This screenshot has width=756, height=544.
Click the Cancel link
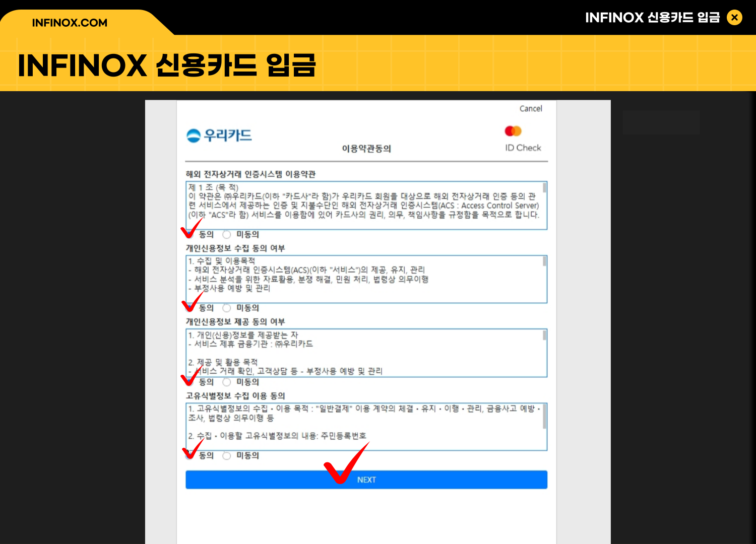[531, 109]
